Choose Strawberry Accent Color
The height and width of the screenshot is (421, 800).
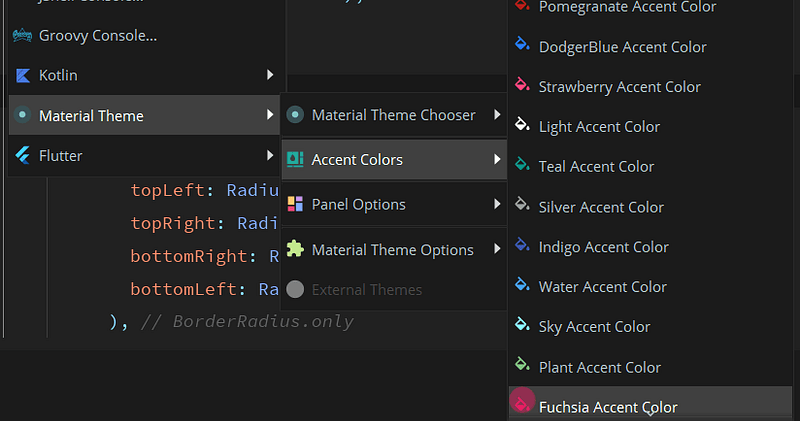point(650,87)
